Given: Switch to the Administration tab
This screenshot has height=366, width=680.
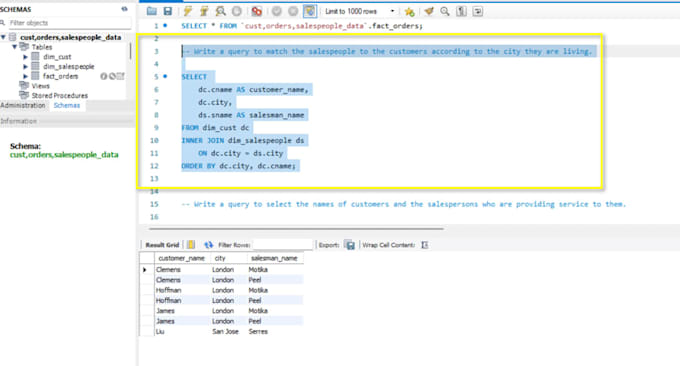Looking at the screenshot, I should coord(23,105).
